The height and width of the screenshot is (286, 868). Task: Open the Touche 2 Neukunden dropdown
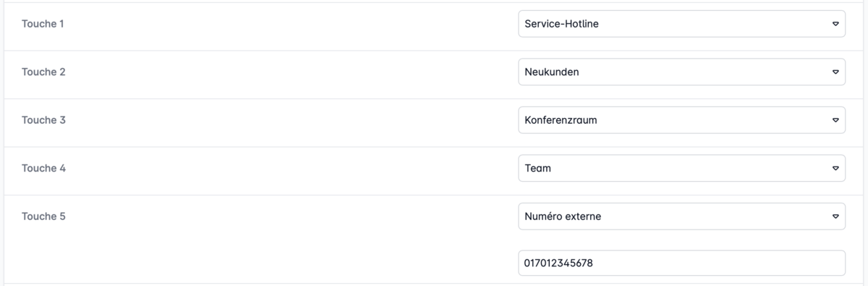(681, 72)
